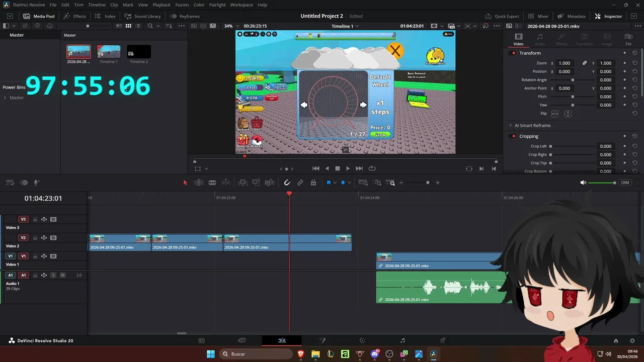Open the Playback menu

click(162, 5)
